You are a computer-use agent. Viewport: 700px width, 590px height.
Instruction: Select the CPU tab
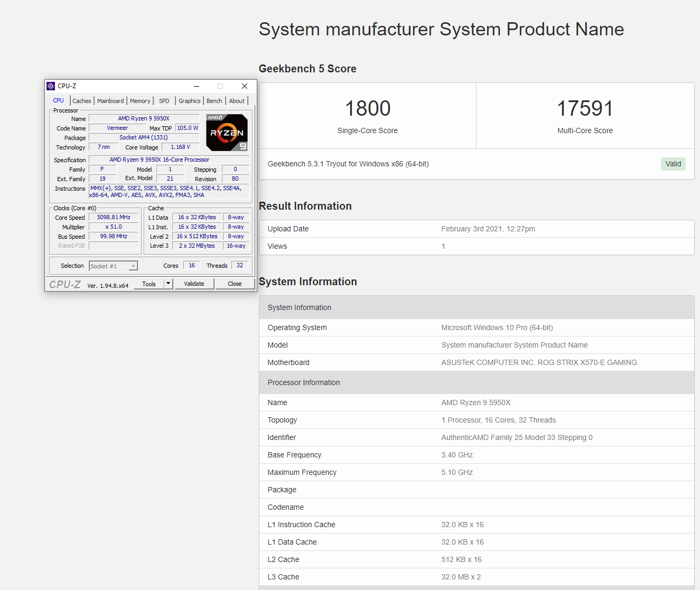58,100
